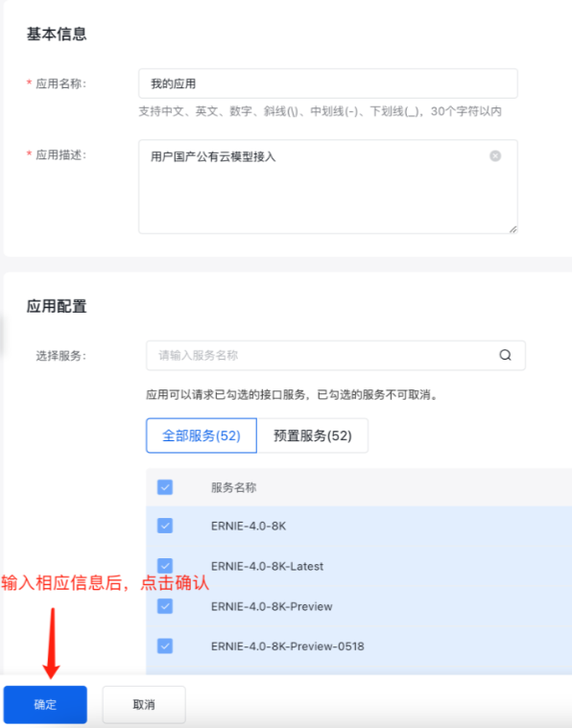Switch to the 全部服务(52) tab

click(202, 435)
